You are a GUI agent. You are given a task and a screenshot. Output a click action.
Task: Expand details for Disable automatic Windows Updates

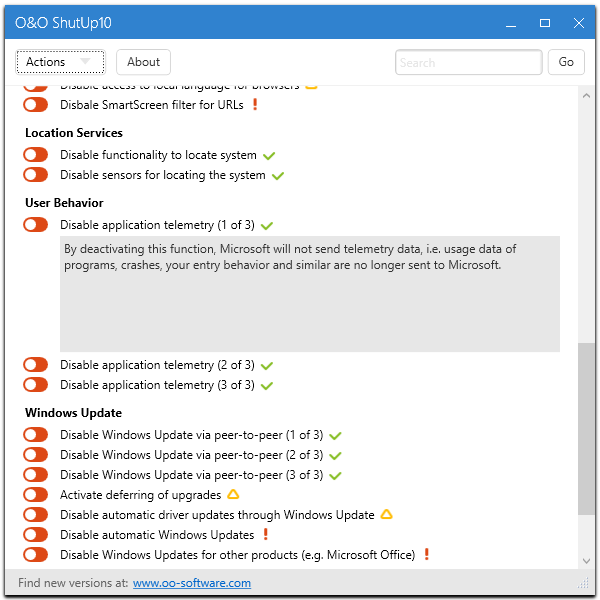(x=157, y=535)
